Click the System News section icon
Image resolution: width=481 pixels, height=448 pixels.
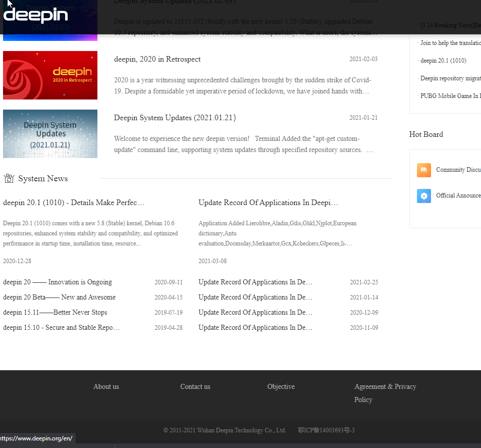9,178
